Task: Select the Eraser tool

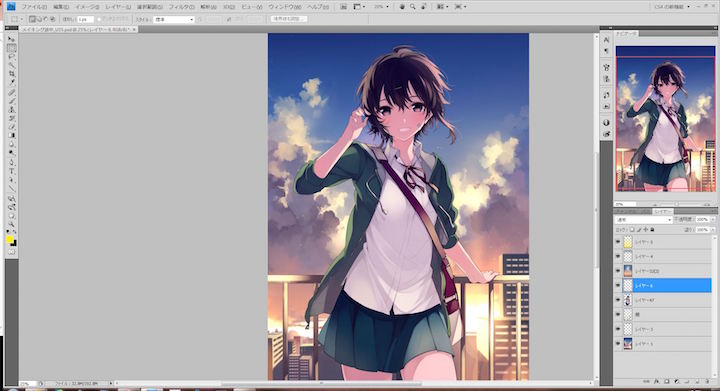Action: point(11,127)
